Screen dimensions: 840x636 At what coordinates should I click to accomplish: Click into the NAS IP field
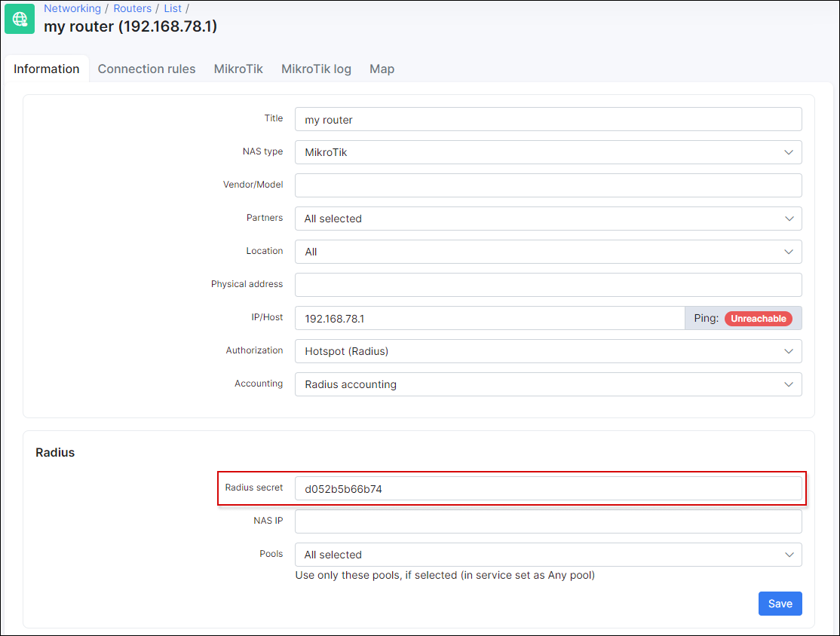548,521
